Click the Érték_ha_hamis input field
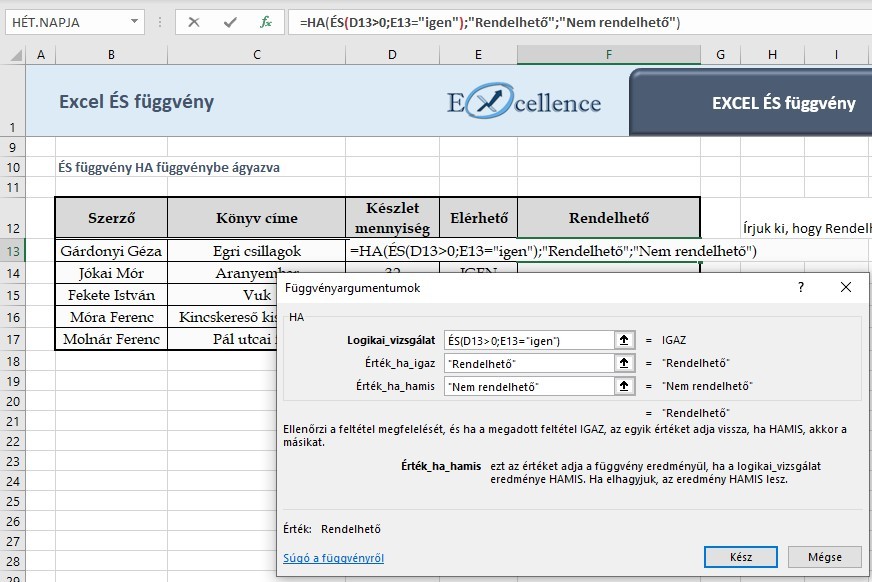The height and width of the screenshot is (582, 872). click(529, 386)
